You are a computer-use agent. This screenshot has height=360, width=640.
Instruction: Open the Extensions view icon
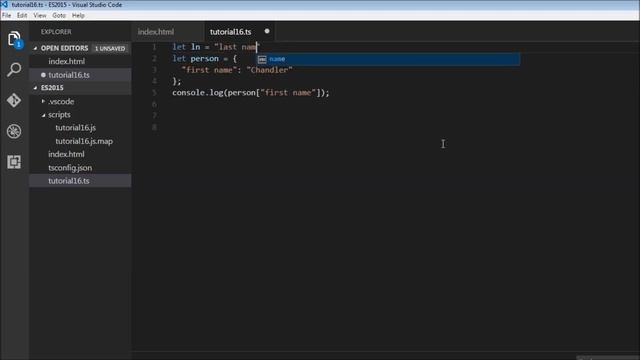pyautogui.click(x=14, y=162)
